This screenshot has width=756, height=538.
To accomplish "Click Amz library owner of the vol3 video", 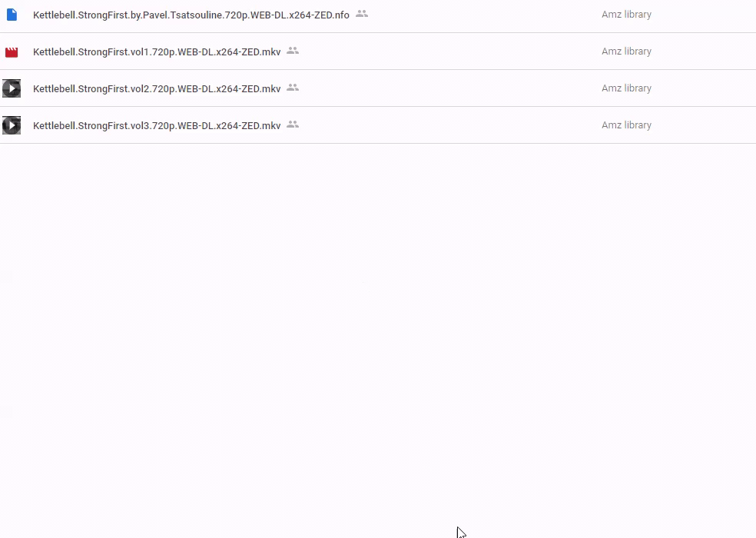I will (626, 125).
